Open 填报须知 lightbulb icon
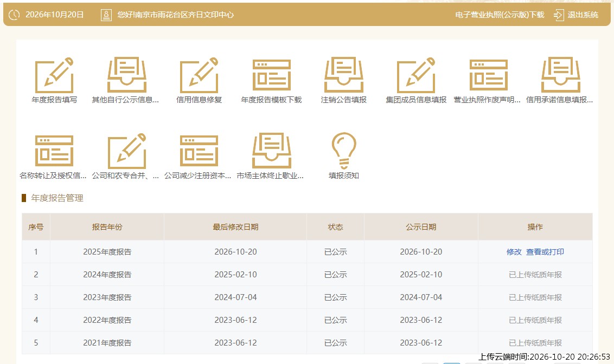The height and width of the screenshot is (364, 614). 344,151
